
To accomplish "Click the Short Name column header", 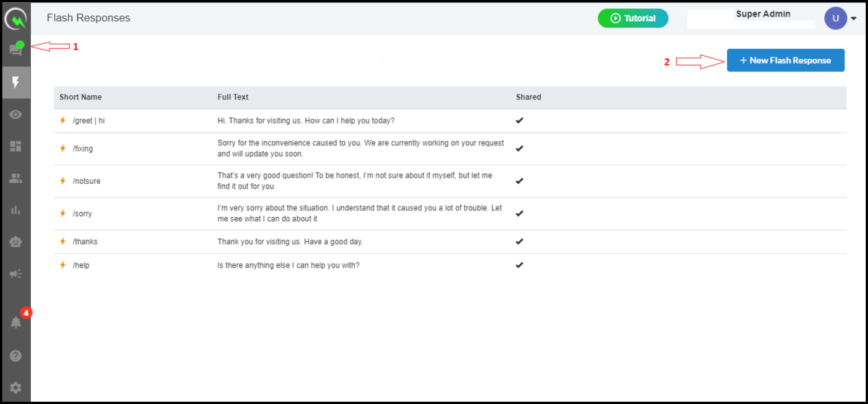I will [81, 96].
